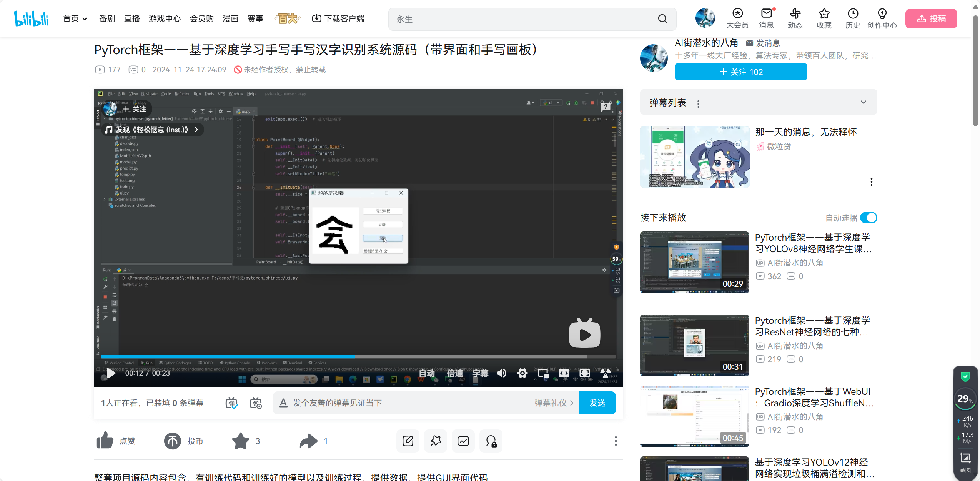Open the danmaku settings icon
The width and height of the screenshot is (980, 481).
point(256,403)
